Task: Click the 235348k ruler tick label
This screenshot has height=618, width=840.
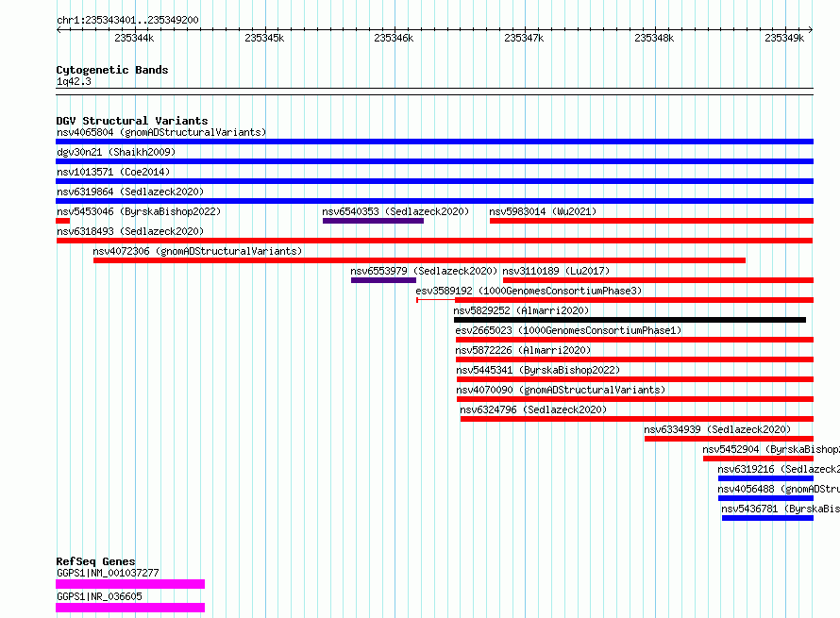Action: pyautogui.click(x=654, y=38)
